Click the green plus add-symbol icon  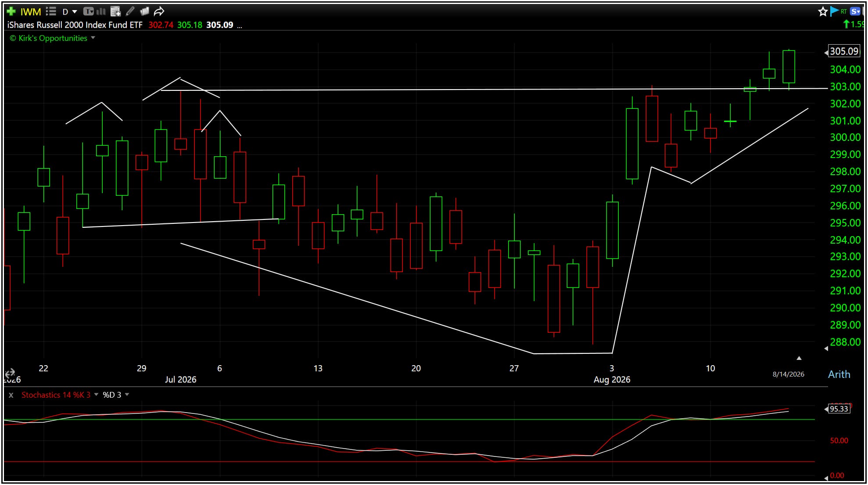point(11,11)
